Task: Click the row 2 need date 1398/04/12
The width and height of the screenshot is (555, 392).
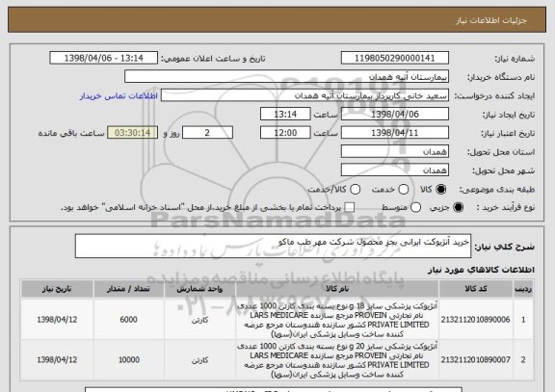Action: tap(57, 360)
